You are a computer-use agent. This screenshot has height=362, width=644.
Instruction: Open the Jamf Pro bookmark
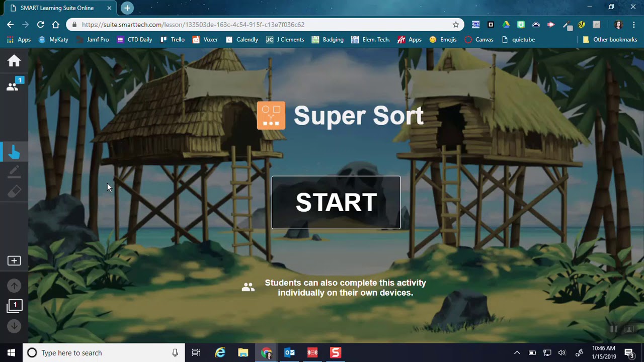click(x=93, y=40)
